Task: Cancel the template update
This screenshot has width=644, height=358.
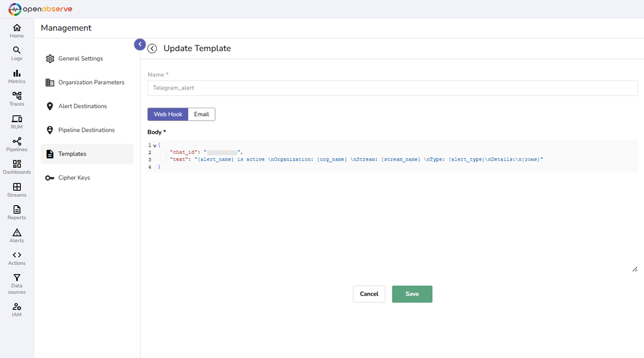Action: click(369, 294)
